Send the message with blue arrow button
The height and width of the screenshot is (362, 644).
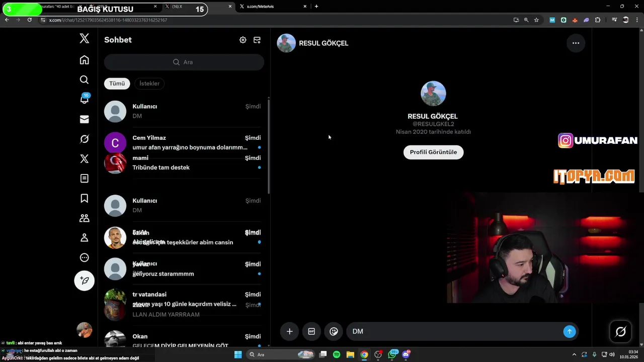570,331
